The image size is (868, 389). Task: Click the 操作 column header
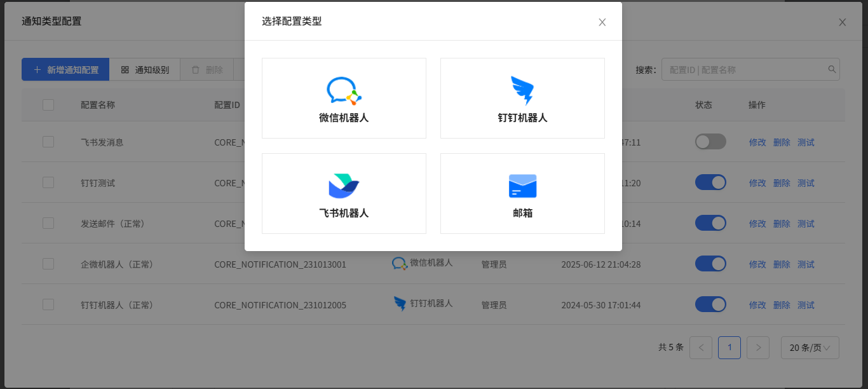[757, 105]
